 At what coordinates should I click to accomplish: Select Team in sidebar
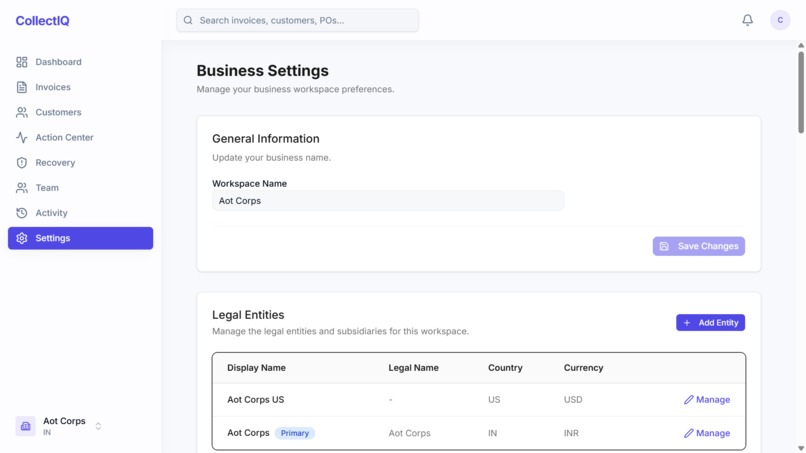pyautogui.click(x=80, y=188)
